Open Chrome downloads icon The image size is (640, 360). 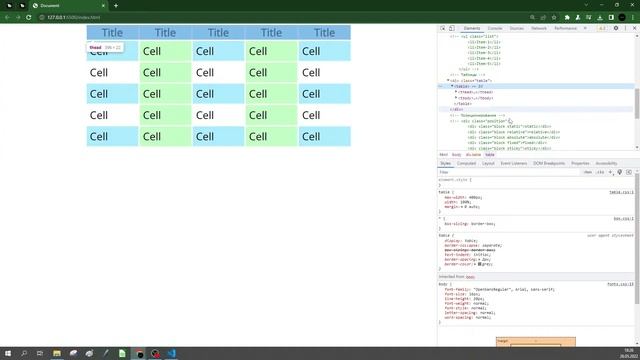coord(600,18)
